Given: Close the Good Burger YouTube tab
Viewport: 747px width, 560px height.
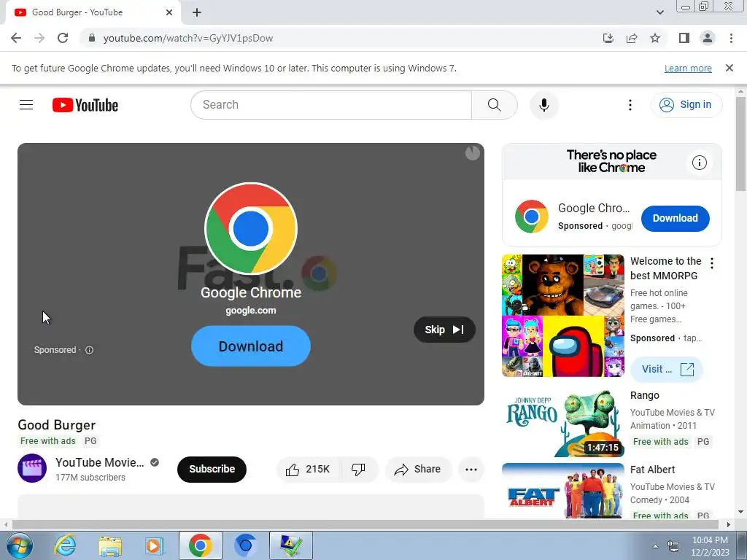Looking at the screenshot, I should (169, 12).
